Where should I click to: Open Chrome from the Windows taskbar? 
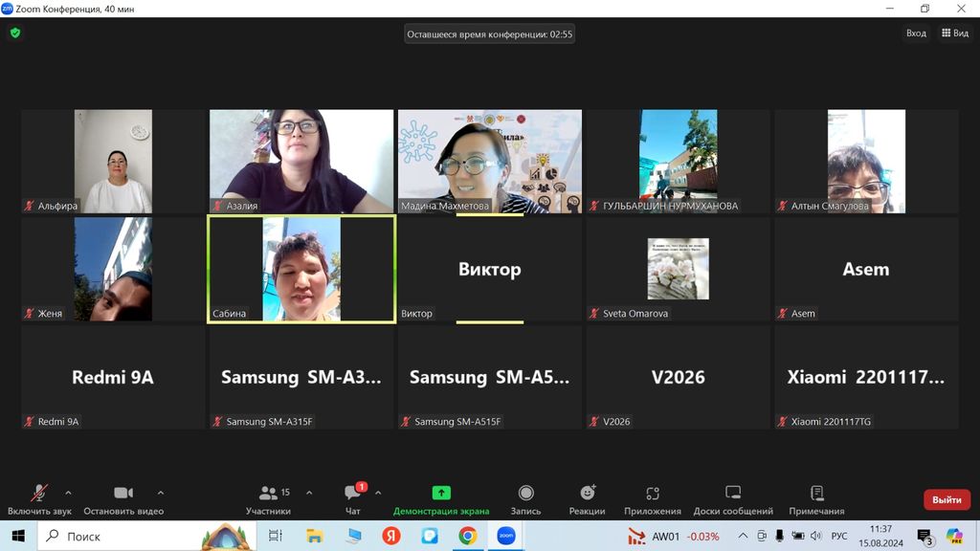pos(467,536)
